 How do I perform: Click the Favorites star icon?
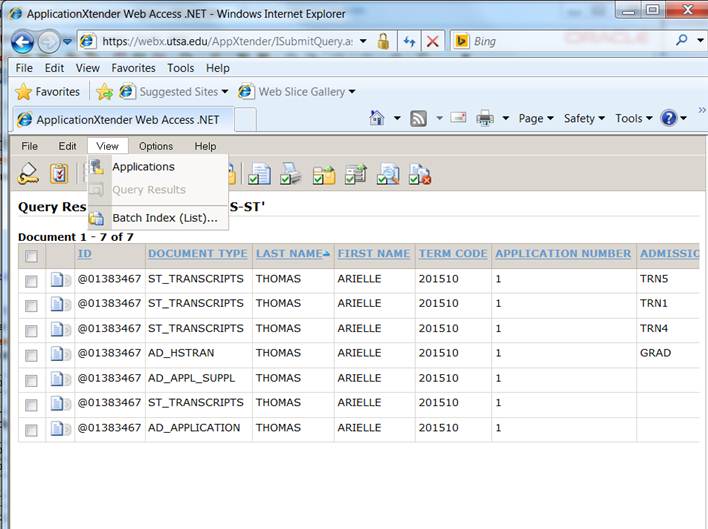pos(24,92)
